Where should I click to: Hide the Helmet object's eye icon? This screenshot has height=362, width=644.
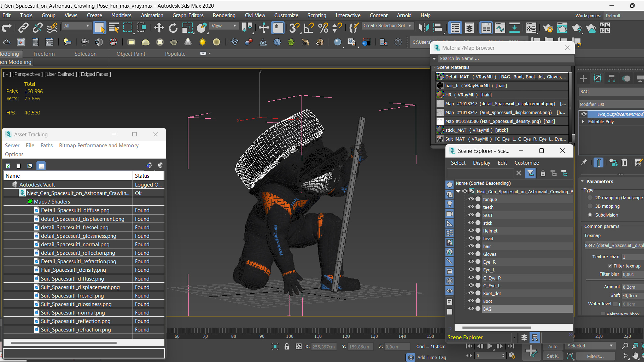471,231
